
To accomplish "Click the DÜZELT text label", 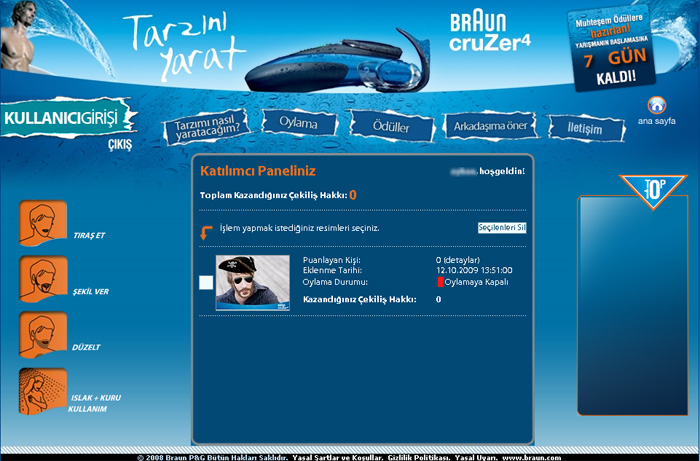I will click(86, 347).
